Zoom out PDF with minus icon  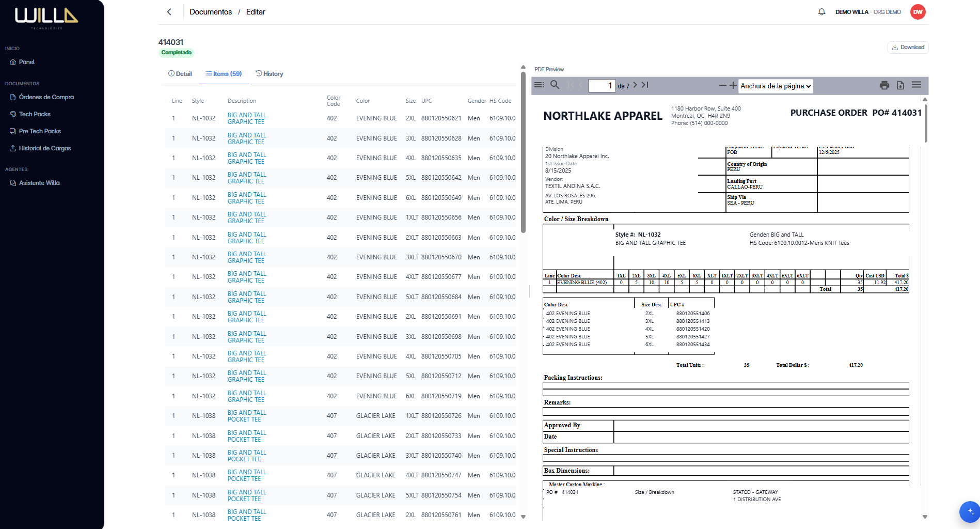point(723,85)
